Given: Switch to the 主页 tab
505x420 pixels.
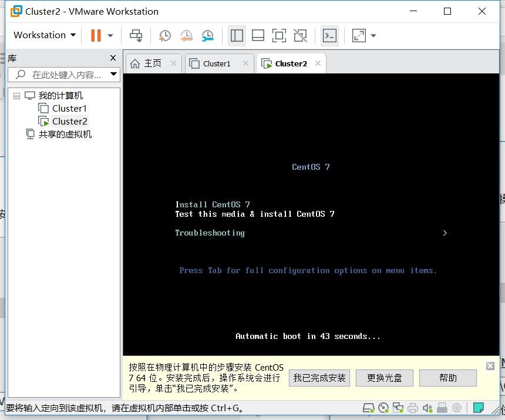Looking at the screenshot, I should (x=153, y=63).
